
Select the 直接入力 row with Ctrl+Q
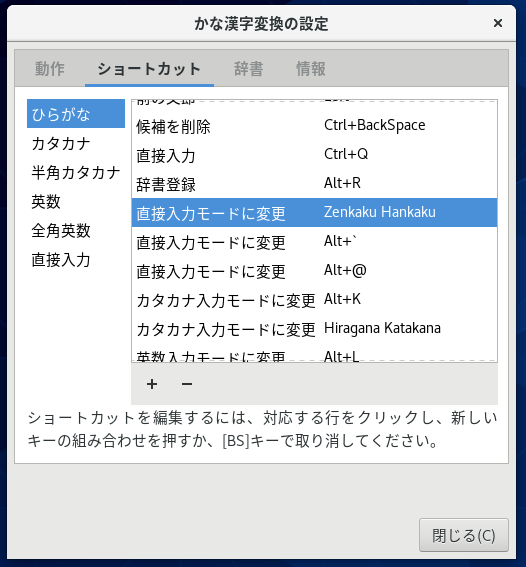pos(315,155)
